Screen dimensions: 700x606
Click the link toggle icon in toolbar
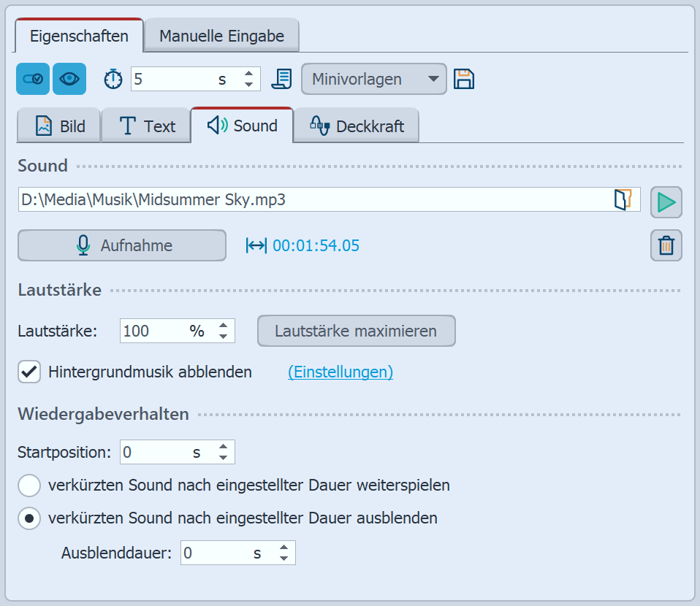pyautogui.click(x=33, y=79)
